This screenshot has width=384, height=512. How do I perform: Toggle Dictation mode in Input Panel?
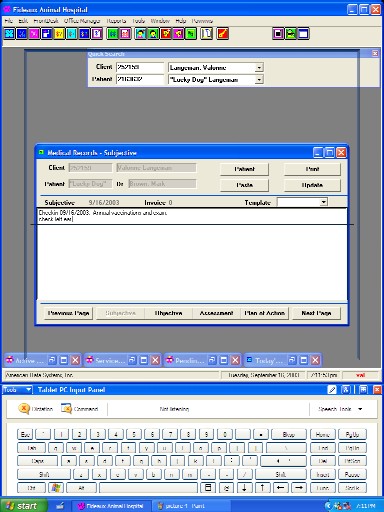click(x=36, y=409)
